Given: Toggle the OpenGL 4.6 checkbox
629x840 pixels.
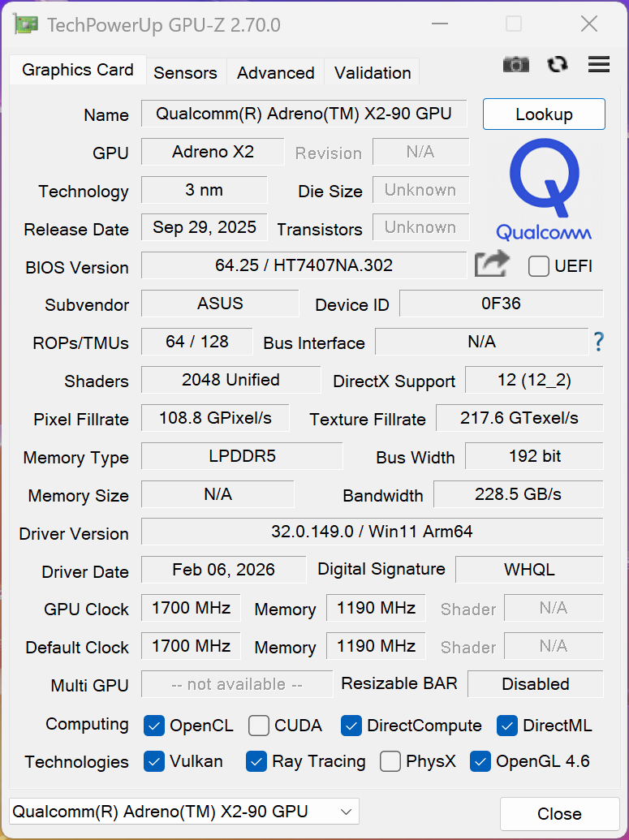Looking at the screenshot, I should coord(480,761).
